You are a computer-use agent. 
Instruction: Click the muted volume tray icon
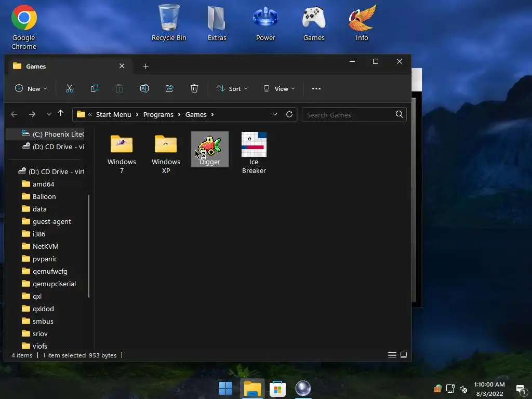(x=463, y=389)
